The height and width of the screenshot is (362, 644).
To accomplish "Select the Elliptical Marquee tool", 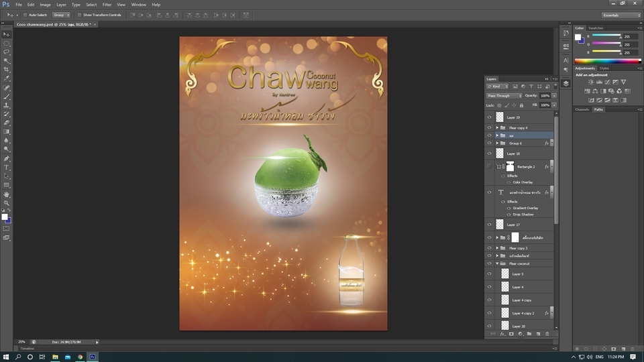I will (6, 43).
